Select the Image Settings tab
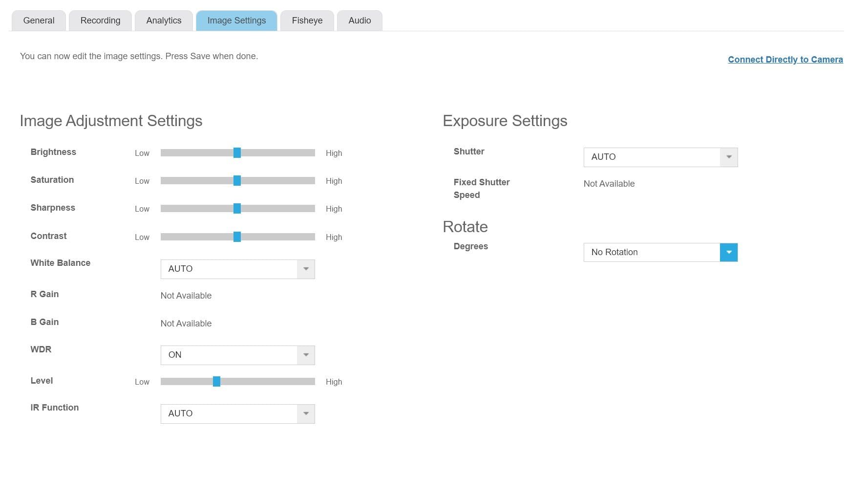Image resolution: width=868 pixels, height=498 pixels. point(236,21)
